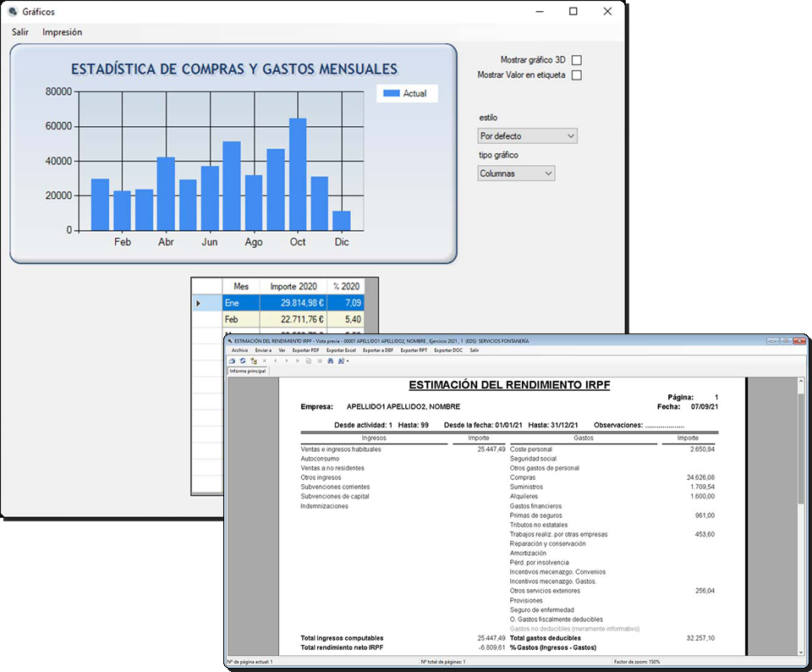
Task: Go to next page in the report toolbar
Action: click(287, 361)
